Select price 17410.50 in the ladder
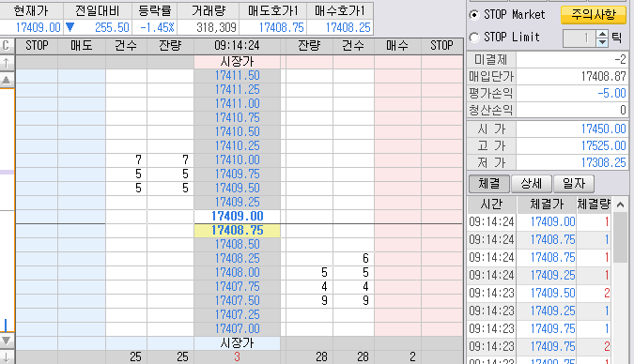 (x=237, y=132)
